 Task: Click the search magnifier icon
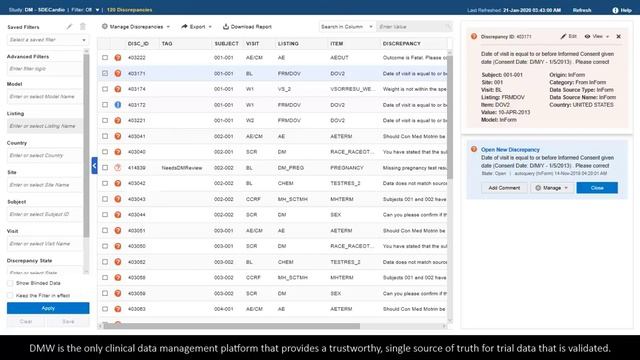(x=448, y=27)
